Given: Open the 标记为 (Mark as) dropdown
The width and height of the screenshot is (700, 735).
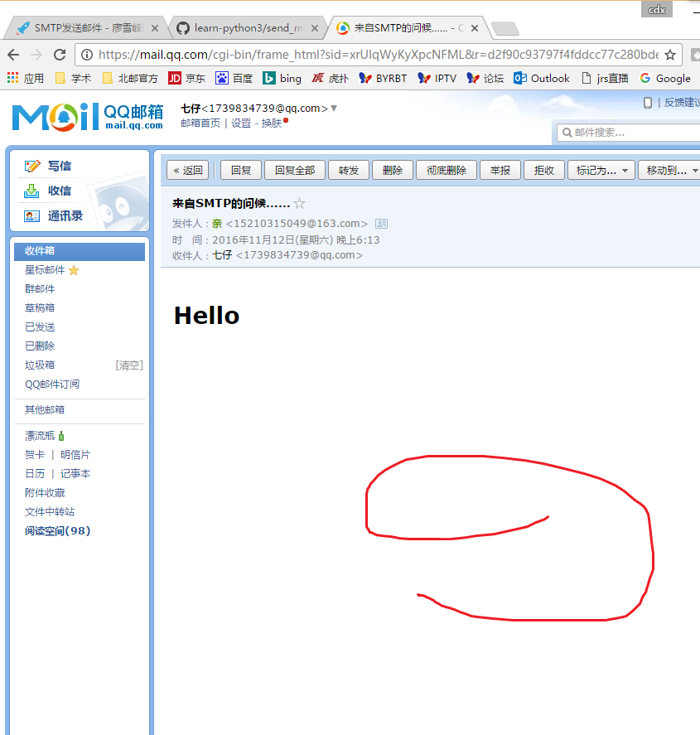Looking at the screenshot, I should coord(602,170).
